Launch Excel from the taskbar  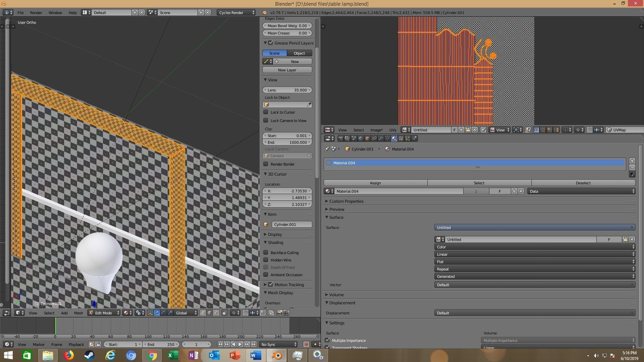click(x=172, y=355)
